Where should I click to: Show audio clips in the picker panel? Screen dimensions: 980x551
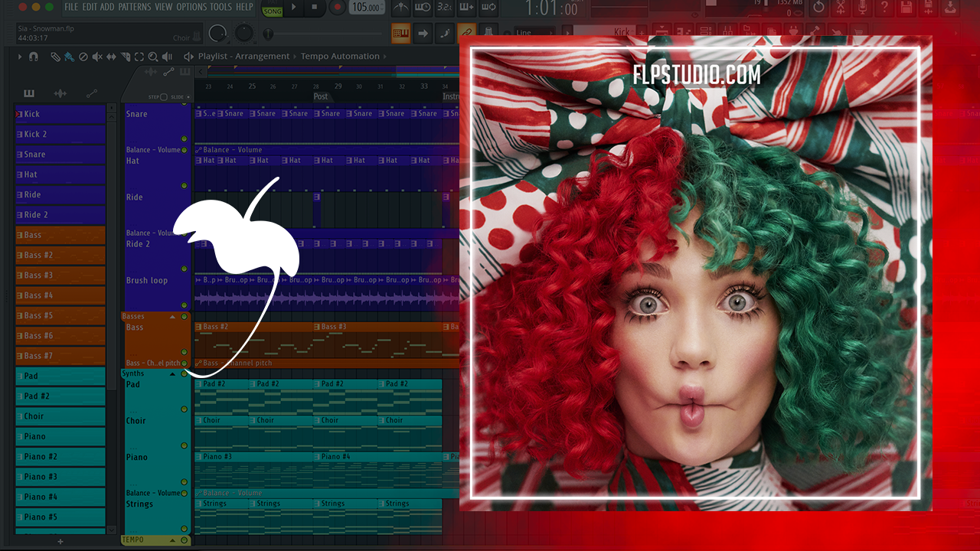click(x=60, y=93)
